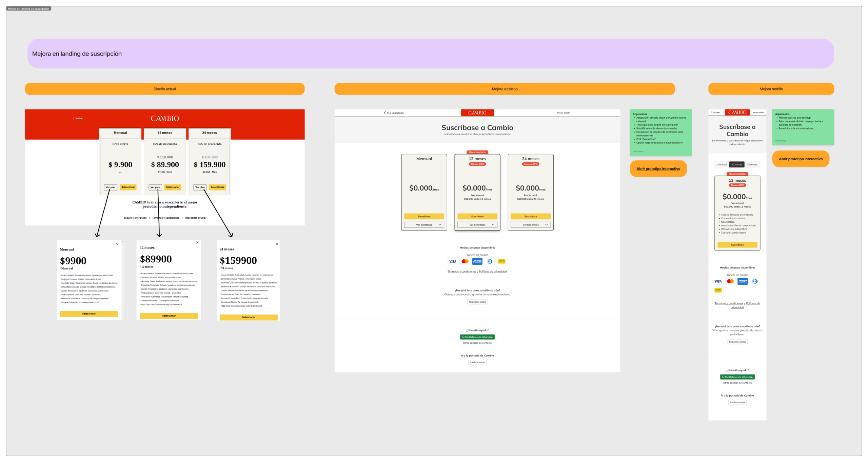This screenshot has height=462, width=868.
Task: Select the Mensual option in mobile period switcher
Action: [x=722, y=164]
